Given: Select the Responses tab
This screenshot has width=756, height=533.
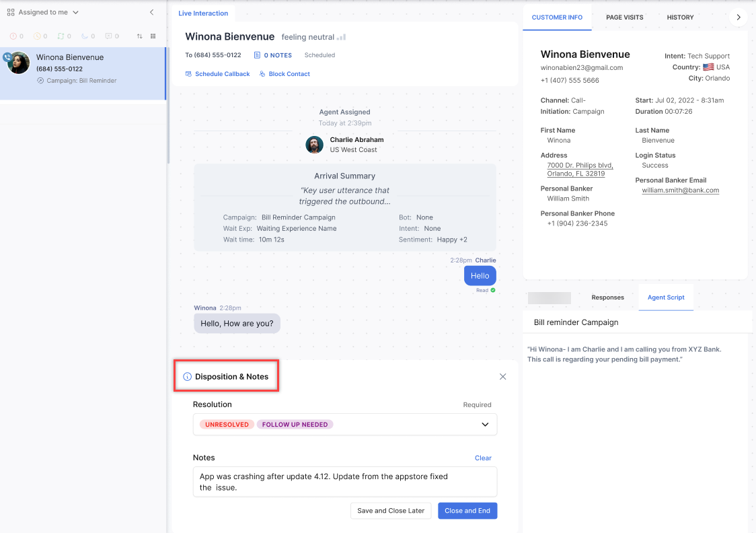Looking at the screenshot, I should point(607,297).
